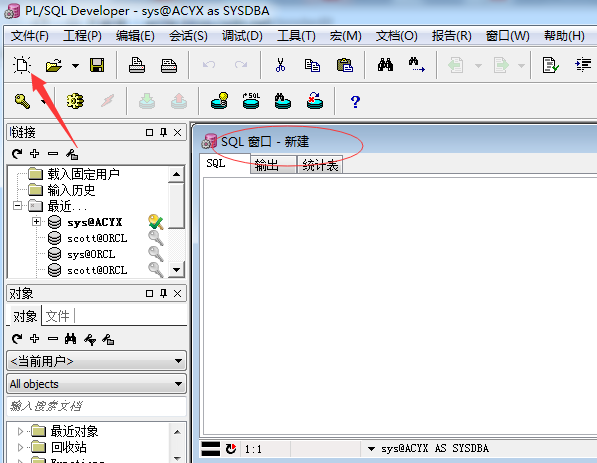Screen dimensions: 597x463
Task: Open Help with question mark icon
Action: [355, 102]
